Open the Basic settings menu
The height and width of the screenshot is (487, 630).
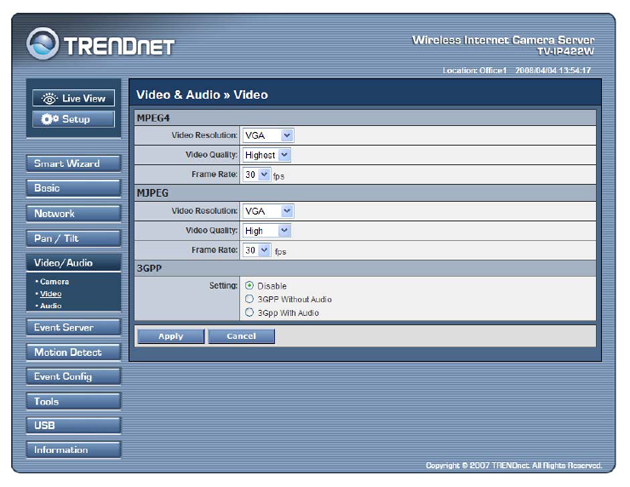coord(74,188)
